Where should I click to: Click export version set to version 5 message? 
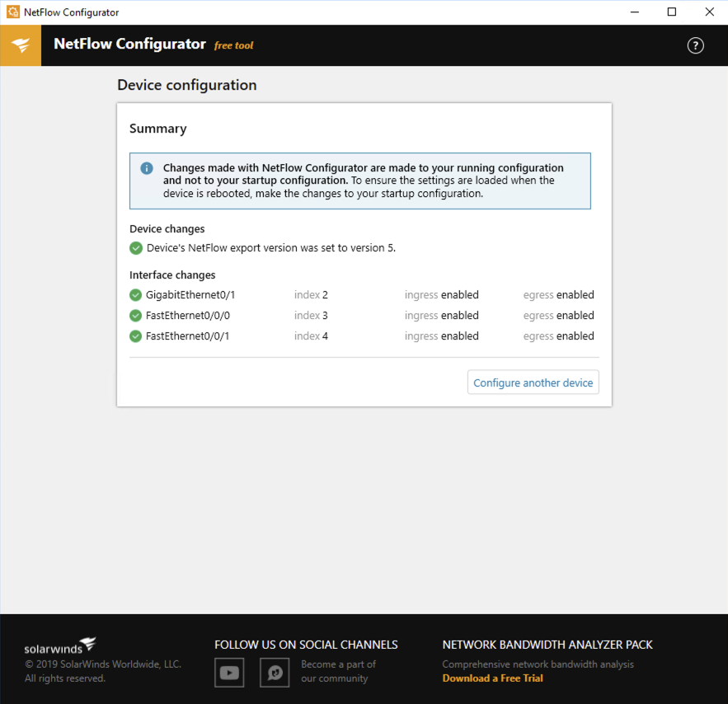271,248
